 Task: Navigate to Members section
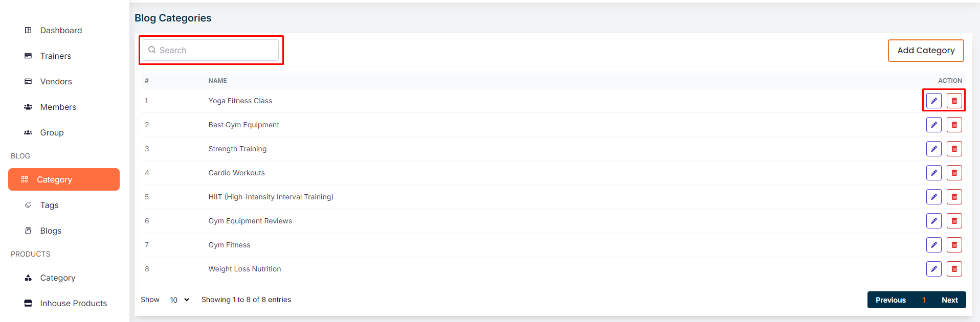(x=58, y=107)
